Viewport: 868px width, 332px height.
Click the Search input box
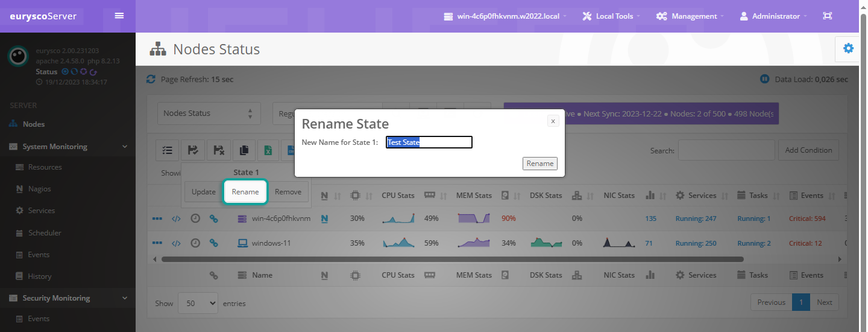(x=726, y=150)
